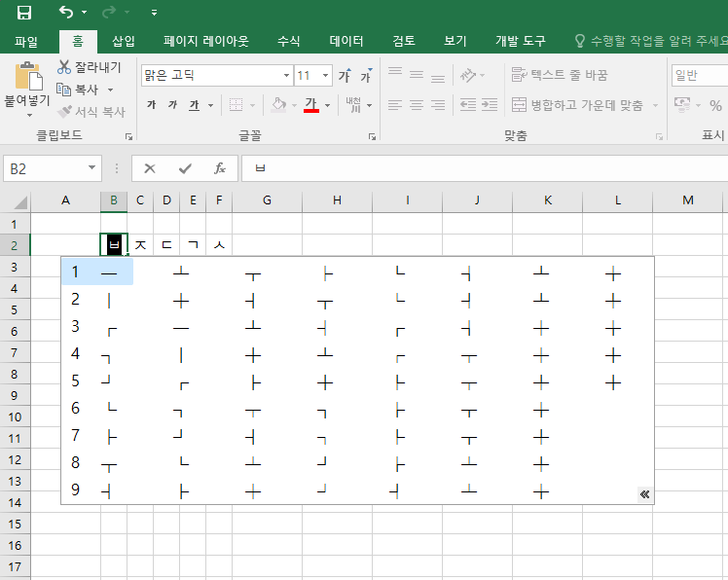The image size is (728, 580).
Task: Click the Select All corner triangle
Action: (x=20, y=202)
